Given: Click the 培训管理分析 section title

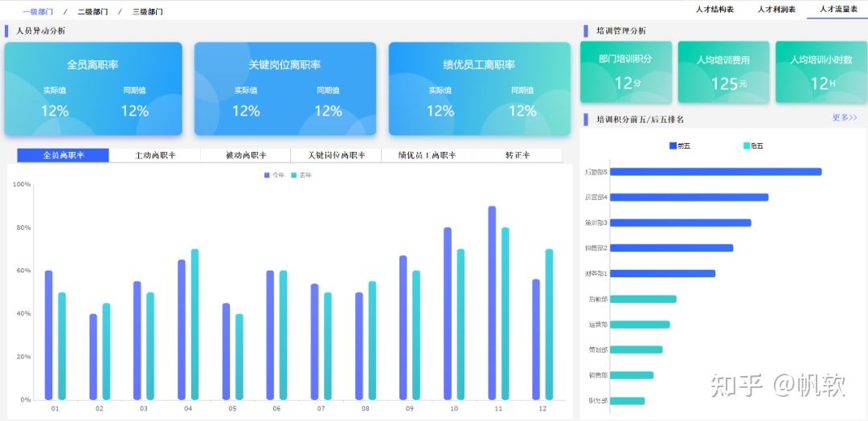Looking at the screenshot, I should click(621, 31).
